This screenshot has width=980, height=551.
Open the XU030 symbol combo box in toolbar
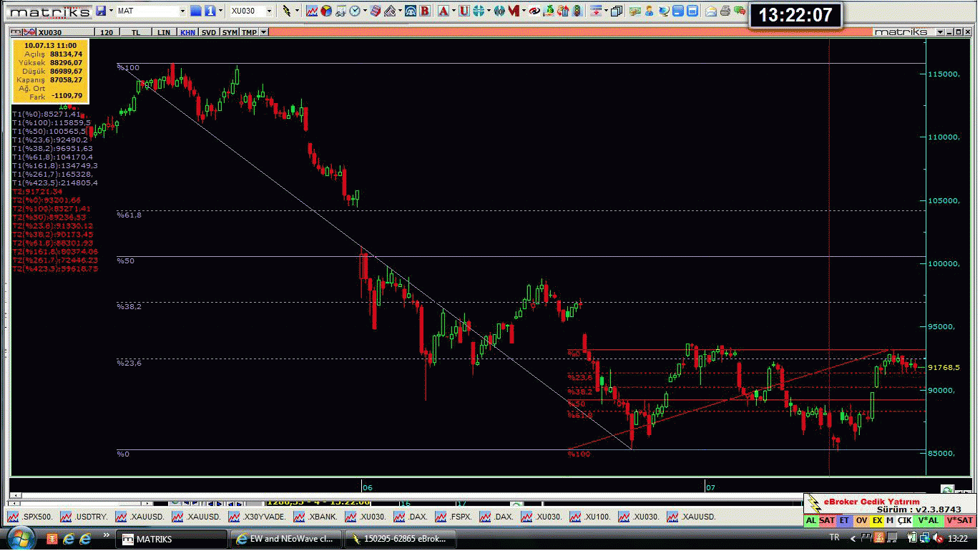pyautogui.click(x=250, y=11)
